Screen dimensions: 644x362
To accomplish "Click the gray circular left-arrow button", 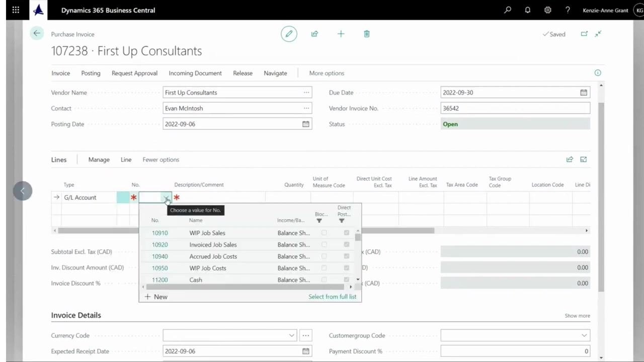I will point(23,191).
